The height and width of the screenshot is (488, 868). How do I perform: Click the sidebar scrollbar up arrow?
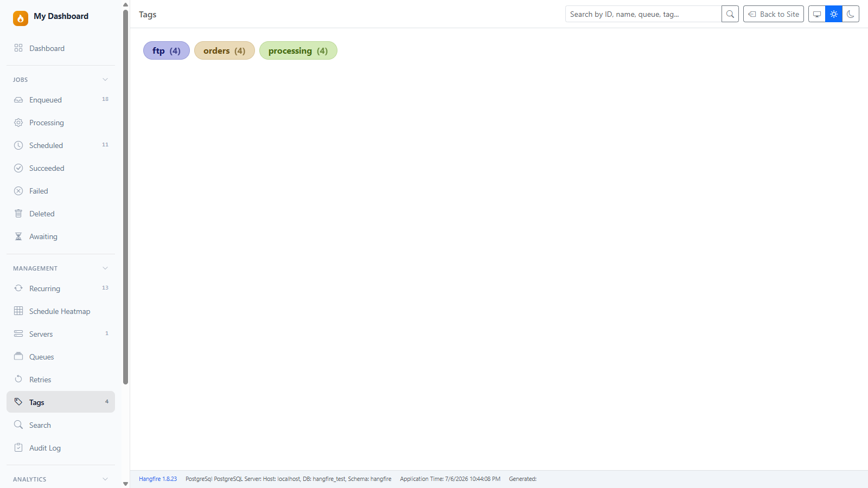coord(125,4)
